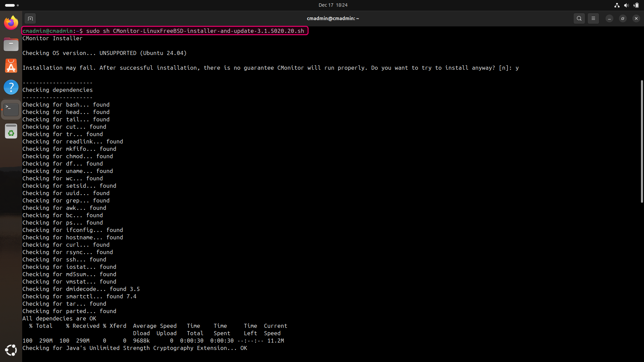Minimize the terminal window
Screen dimensions: 644x362
coord(609,18)
